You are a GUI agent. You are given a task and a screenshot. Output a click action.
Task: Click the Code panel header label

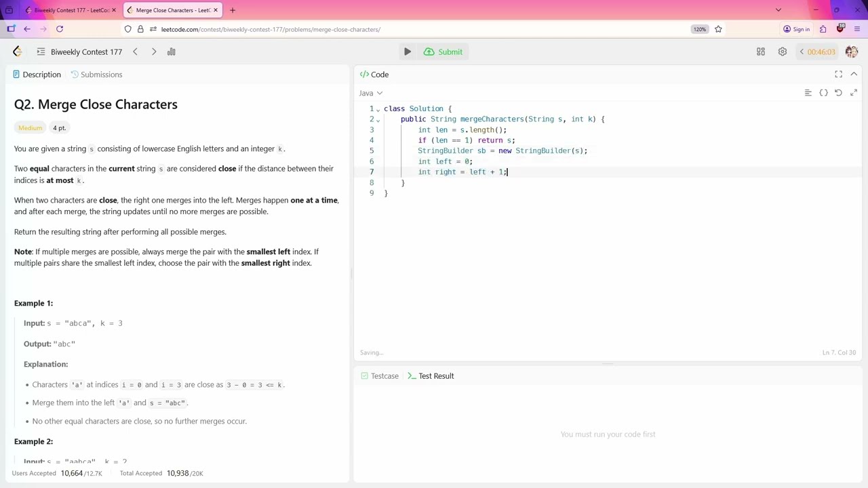(374, 75)
